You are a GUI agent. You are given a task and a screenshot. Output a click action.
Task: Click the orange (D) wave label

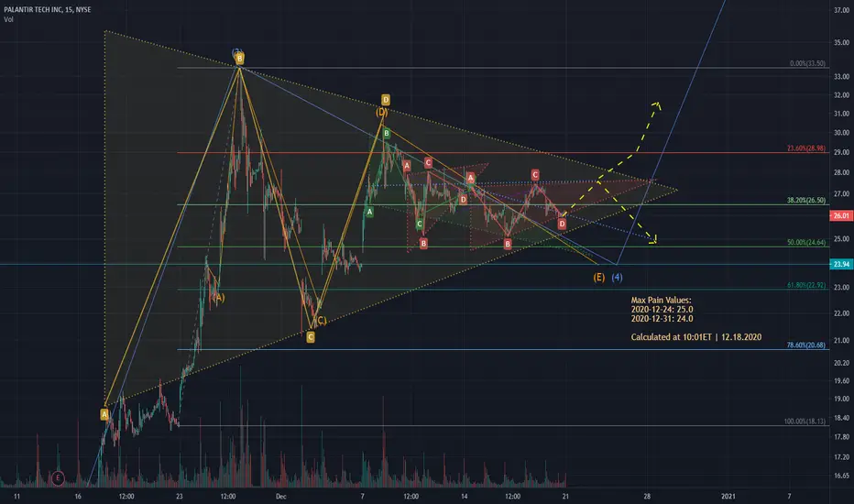(382, 112)
